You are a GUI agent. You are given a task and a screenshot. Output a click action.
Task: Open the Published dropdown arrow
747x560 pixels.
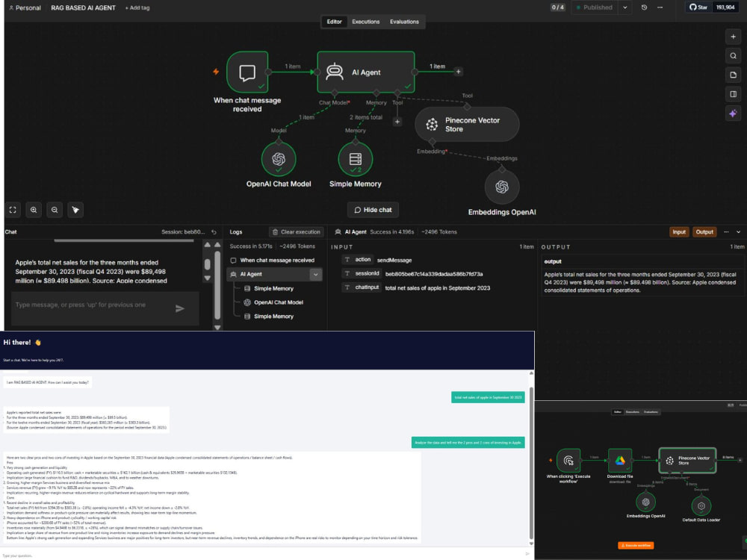click(x=625, y=7)
